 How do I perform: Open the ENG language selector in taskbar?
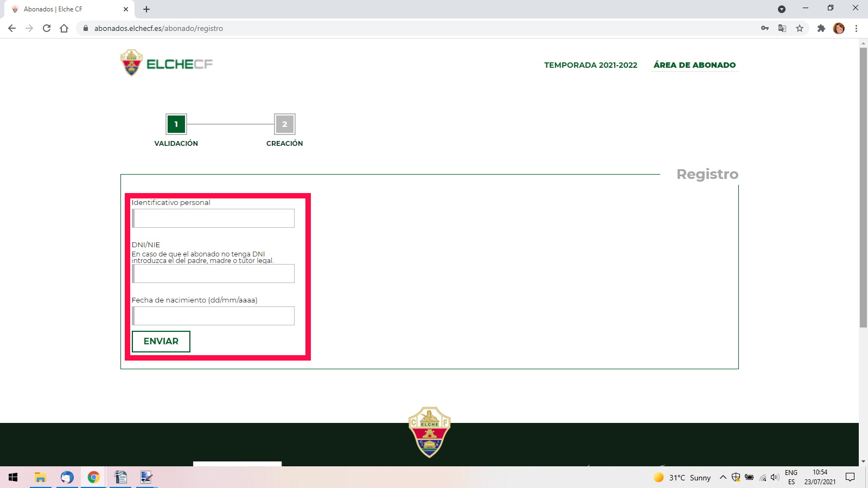pos(791,478)
